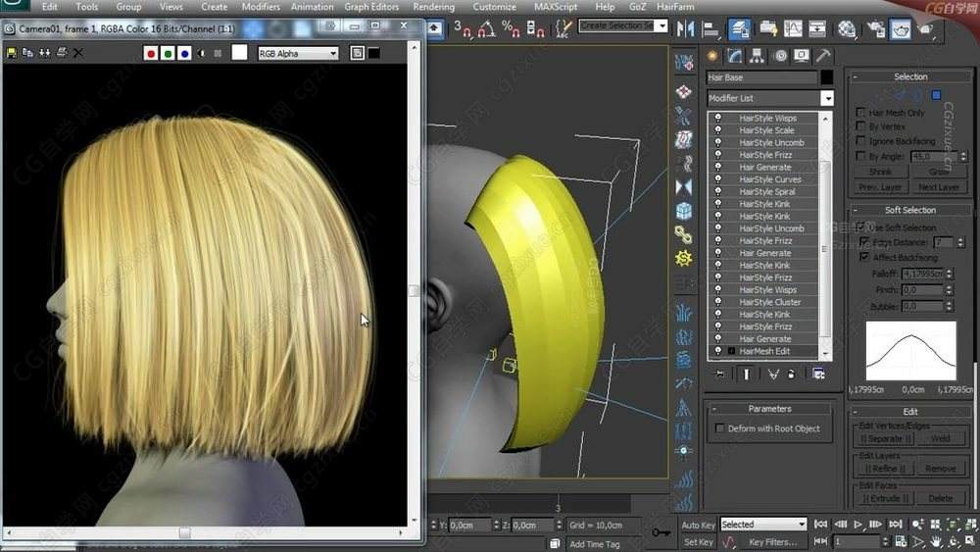Click Print Image icon in render window
The image size is (980, 552).
[61, 53]
